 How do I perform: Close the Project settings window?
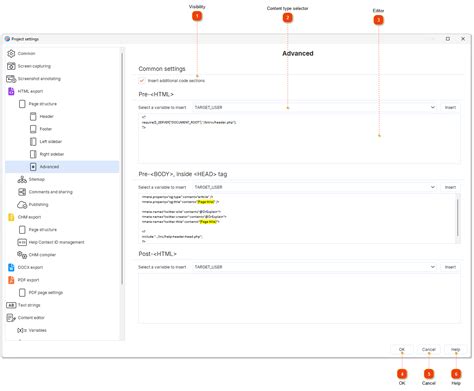click(x=463, y=39)
